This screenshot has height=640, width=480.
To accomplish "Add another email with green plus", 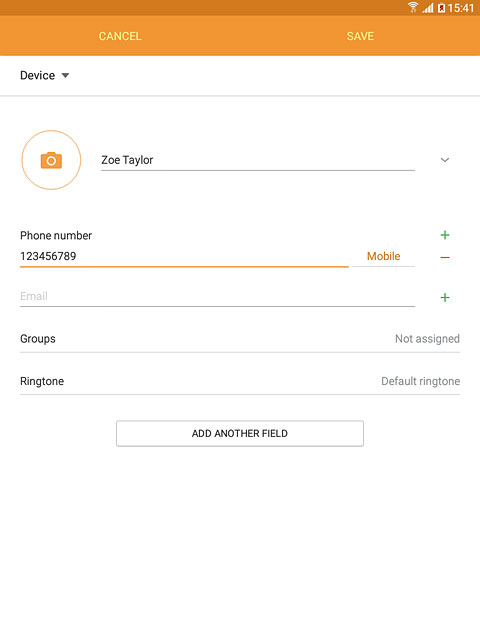I will [x=445, y=298].
